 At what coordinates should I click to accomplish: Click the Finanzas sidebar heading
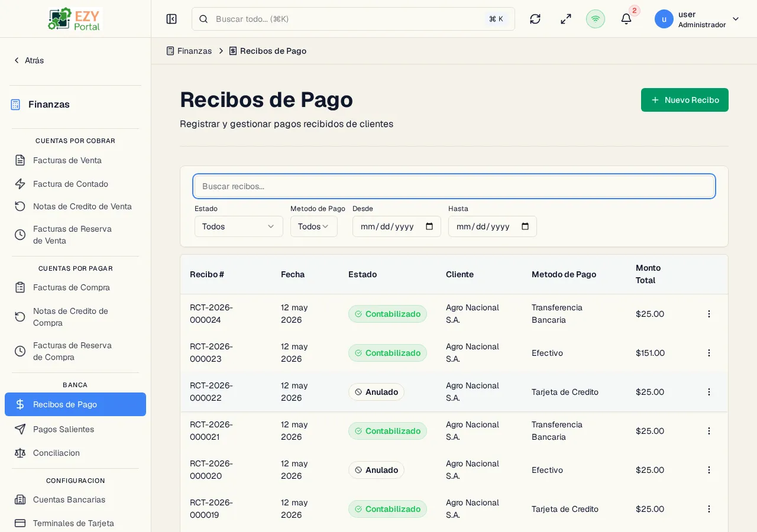49,105
